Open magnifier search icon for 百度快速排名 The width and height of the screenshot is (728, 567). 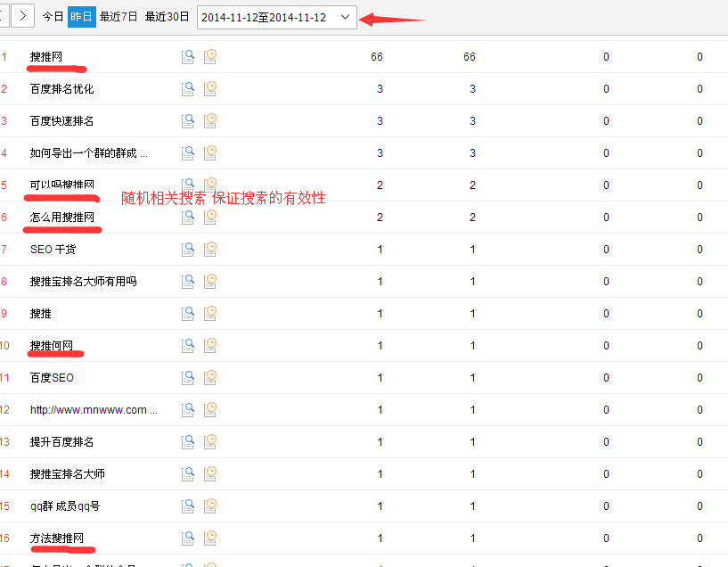click(x=188, y=121)
